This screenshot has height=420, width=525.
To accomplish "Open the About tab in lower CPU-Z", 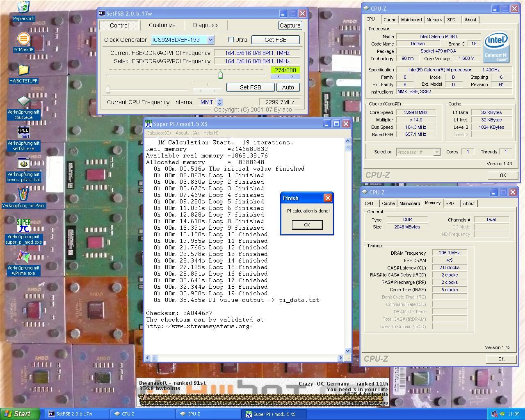I will tap(468, 203).
